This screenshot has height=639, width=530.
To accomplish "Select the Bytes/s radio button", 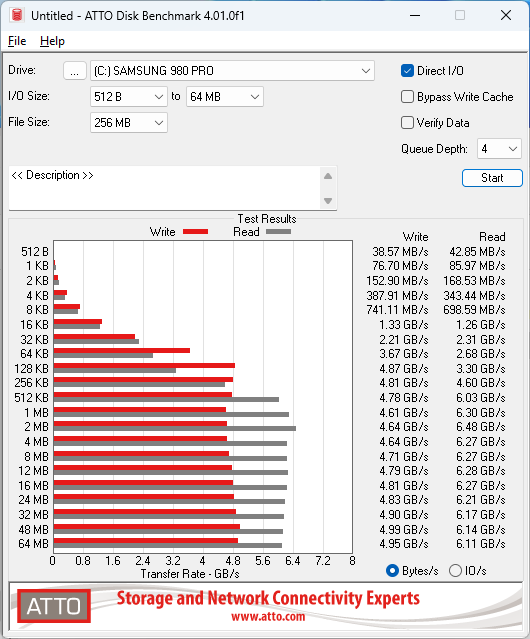I will tap(392, 571).
